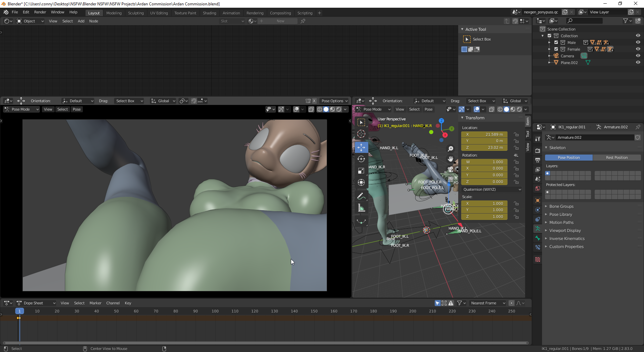Select the Scale tool in viewport toolbar
The image size is (644, 352).
click(x=361, y=171)
